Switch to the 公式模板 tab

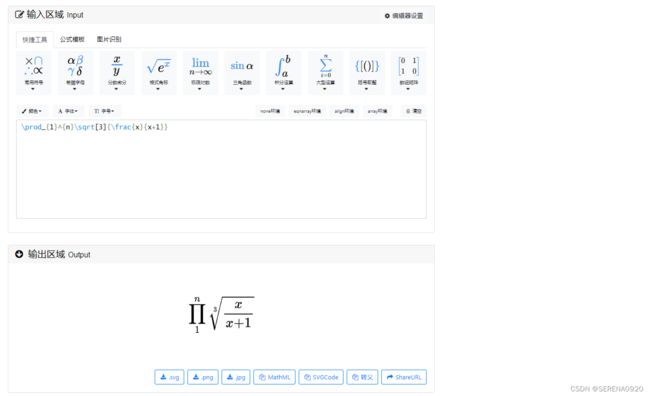[x=72, y=39]
